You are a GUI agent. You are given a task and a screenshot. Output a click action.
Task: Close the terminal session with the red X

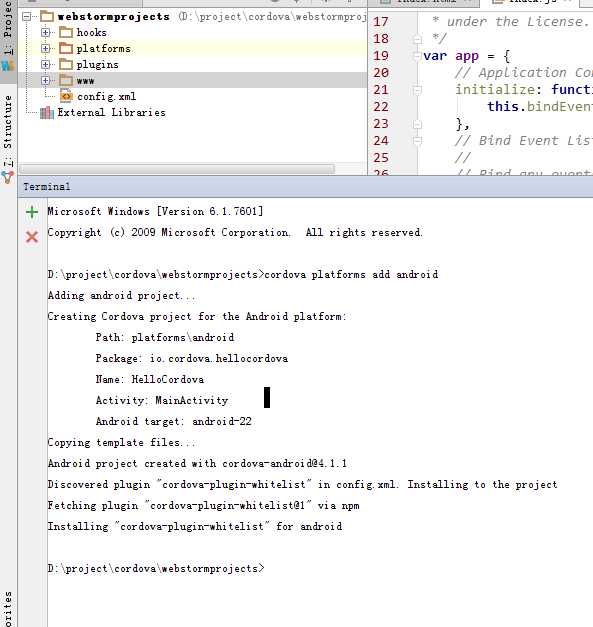[x=32, y=237]
